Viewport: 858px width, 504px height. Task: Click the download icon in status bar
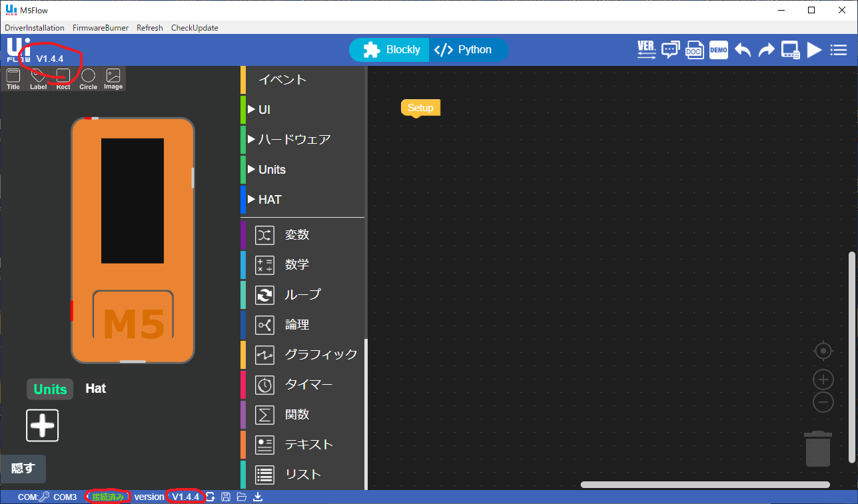[x=257, y=496]
